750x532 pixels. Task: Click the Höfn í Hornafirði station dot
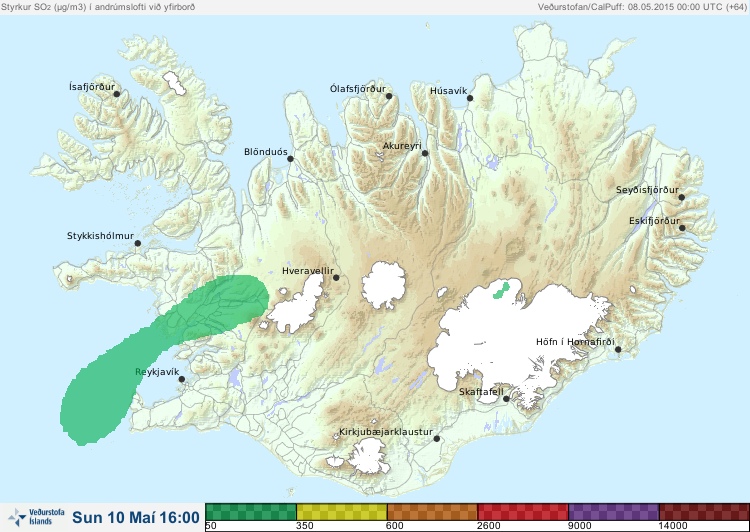click(x=618, y=350)
